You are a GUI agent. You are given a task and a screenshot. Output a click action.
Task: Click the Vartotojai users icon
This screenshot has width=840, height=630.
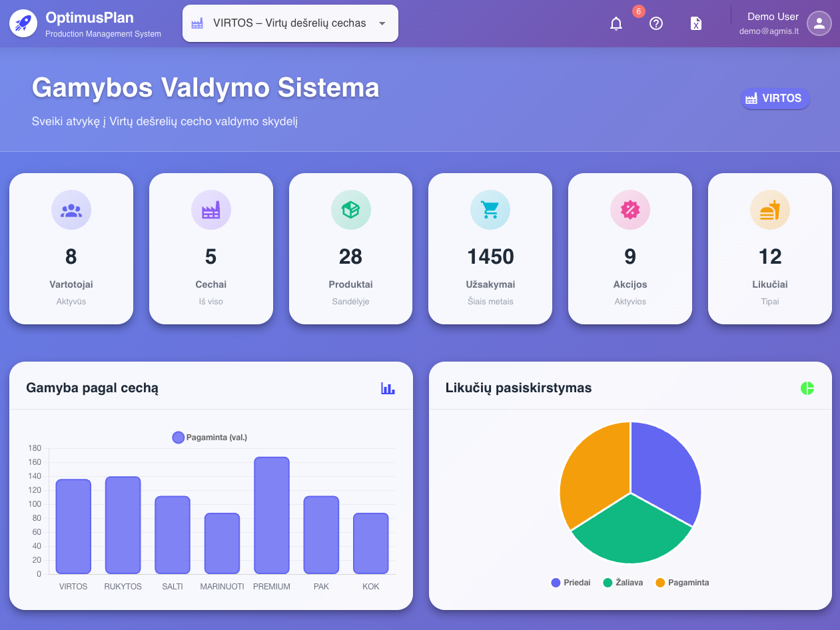pos(71,210)
